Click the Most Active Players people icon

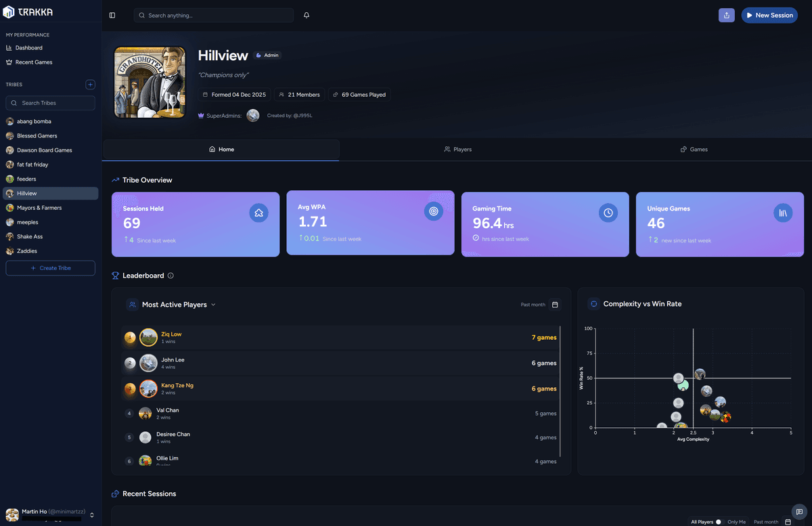(x=133, y=305)
